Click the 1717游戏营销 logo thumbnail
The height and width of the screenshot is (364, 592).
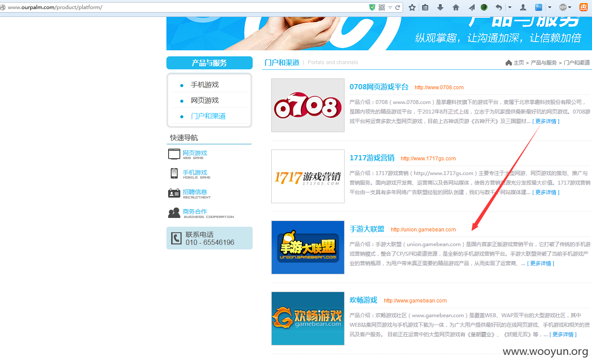click(308, 176)
